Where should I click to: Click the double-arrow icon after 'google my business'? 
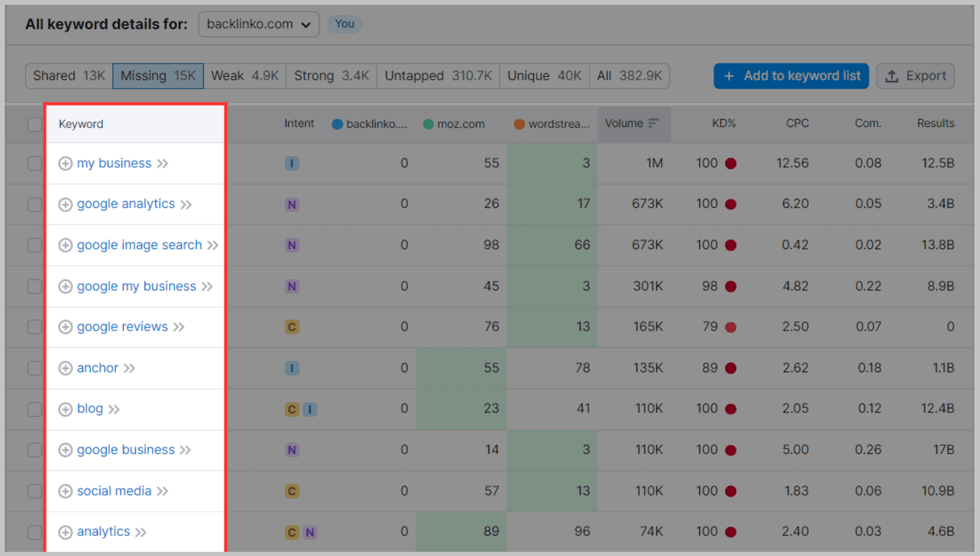(x=207, y=287)
